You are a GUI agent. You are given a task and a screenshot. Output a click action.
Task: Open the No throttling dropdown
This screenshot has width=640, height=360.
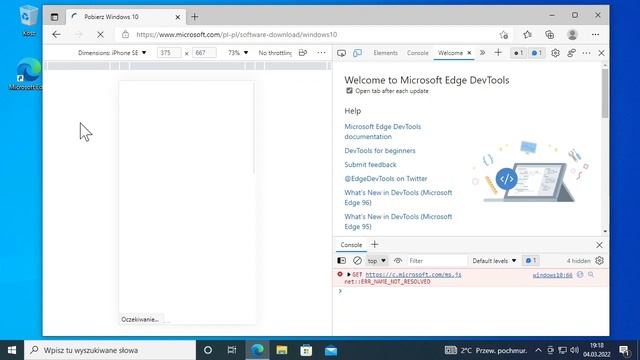[x=275, y=53]
